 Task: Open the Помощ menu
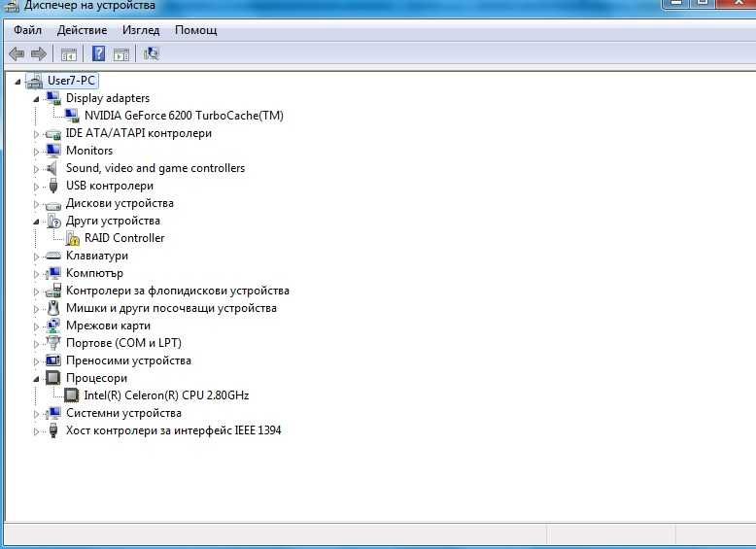pos(195,30)
